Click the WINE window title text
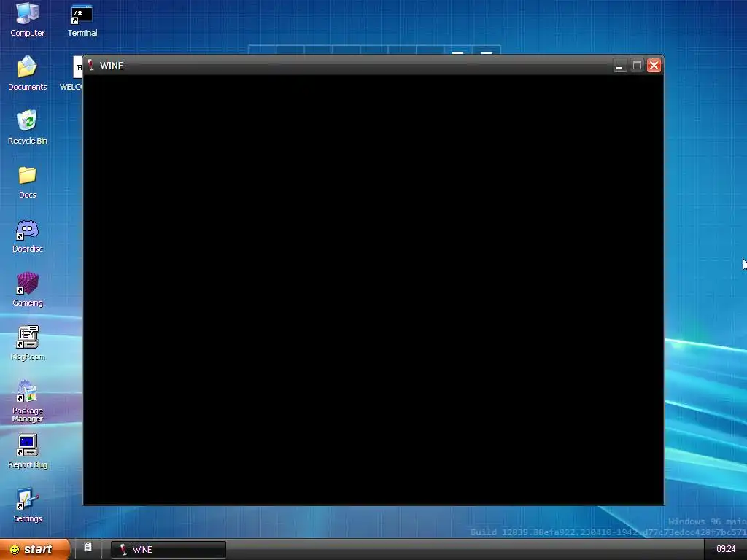 112,66
